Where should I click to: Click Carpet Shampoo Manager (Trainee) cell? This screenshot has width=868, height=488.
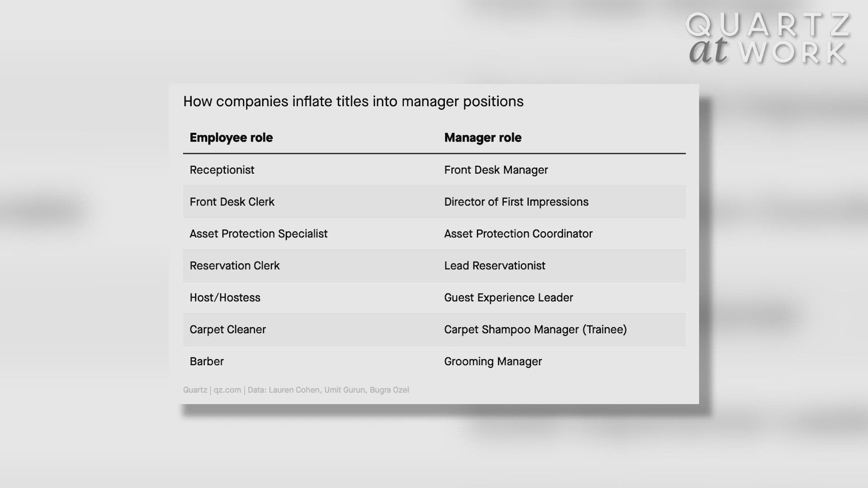click(x=535, y=330)
